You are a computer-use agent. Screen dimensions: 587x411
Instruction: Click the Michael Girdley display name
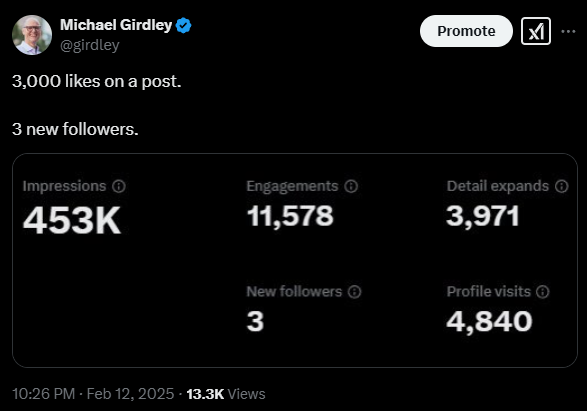coord(116,25)
